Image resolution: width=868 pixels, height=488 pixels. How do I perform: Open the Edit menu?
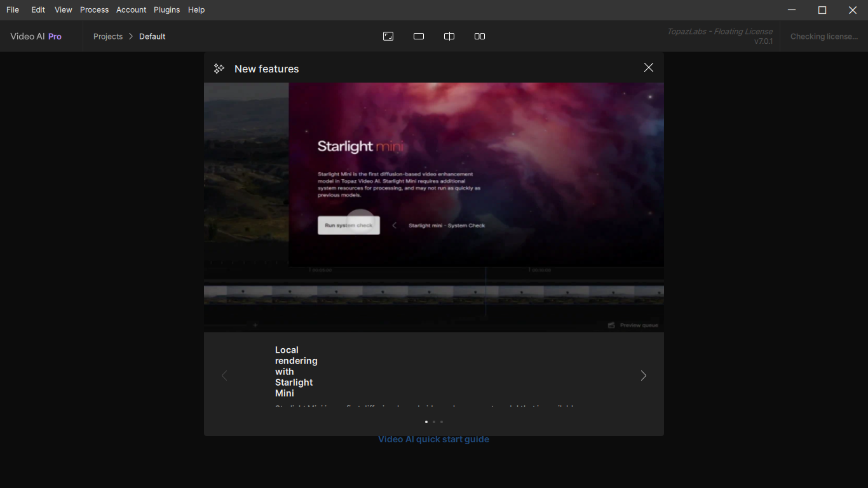coord(38,10)
